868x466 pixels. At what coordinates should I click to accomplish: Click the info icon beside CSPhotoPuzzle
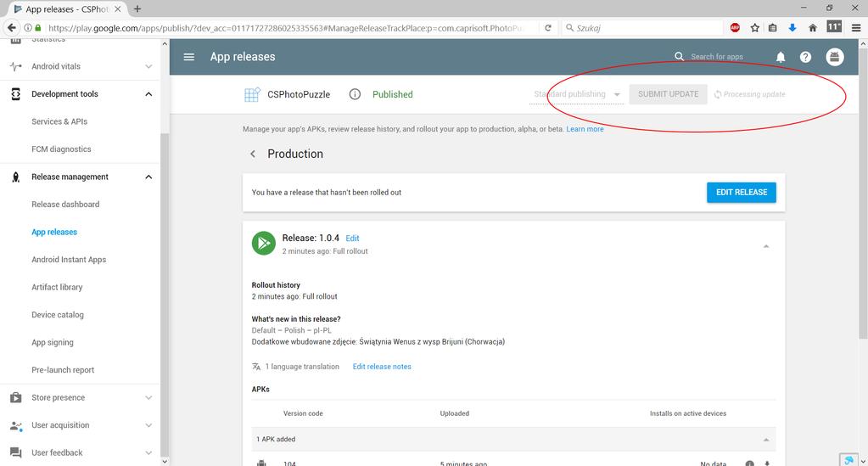[x=355, y=94]
